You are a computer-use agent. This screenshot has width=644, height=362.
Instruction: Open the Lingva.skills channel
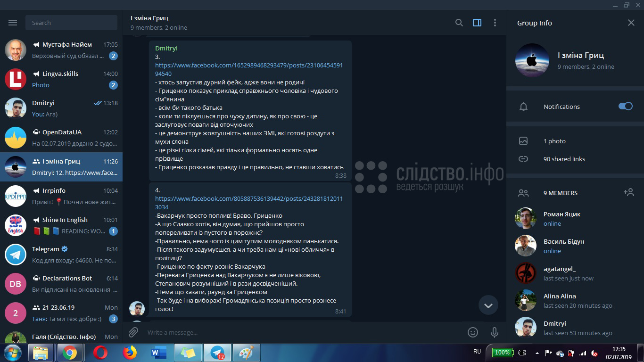click(x=61, y=79)
